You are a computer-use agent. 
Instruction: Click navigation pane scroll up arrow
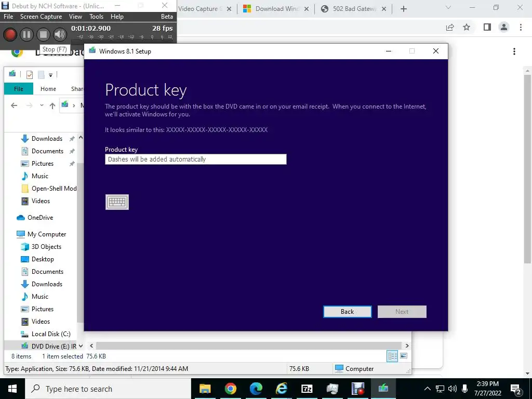point(81,138)
